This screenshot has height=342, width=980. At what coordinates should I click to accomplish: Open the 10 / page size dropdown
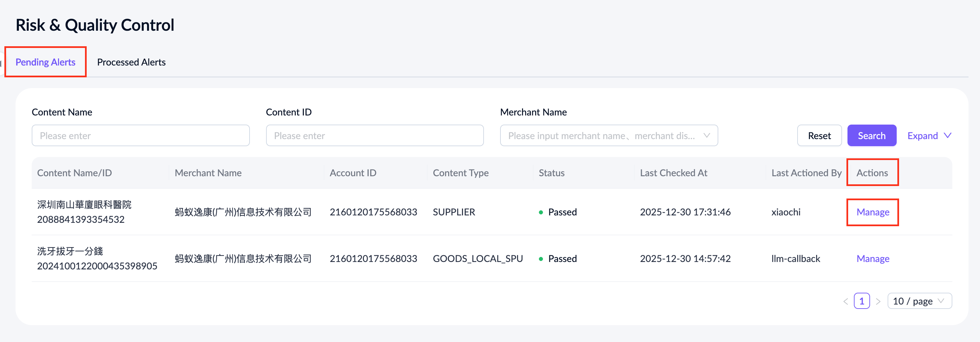pos(919,301)
